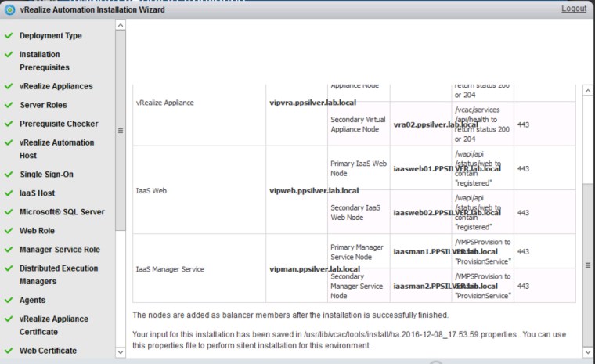595x364 pixels.
Task: Click port 443 in iaasweb01 row
Action: 523,168
